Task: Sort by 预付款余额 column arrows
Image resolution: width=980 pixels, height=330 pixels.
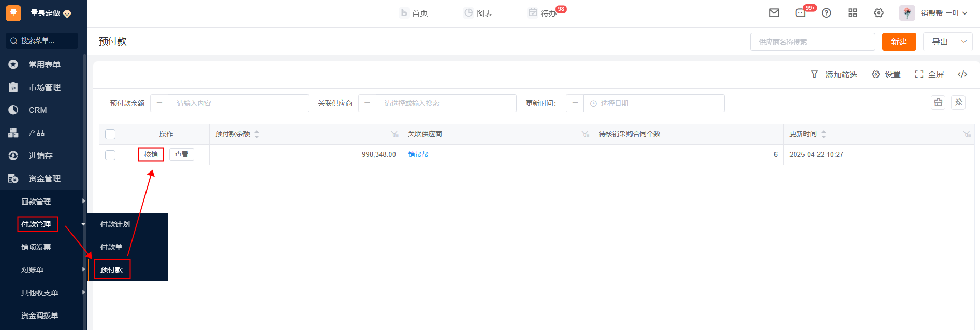Action: tap(257, 134)
